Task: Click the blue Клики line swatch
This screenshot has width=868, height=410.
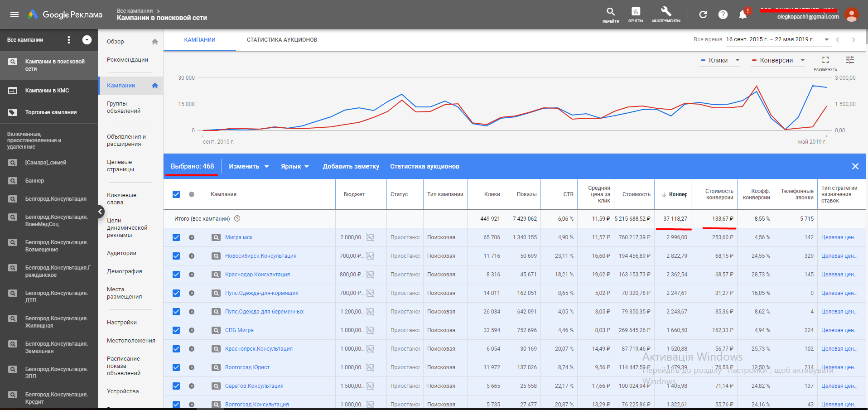Action: [x=703, y=60]
